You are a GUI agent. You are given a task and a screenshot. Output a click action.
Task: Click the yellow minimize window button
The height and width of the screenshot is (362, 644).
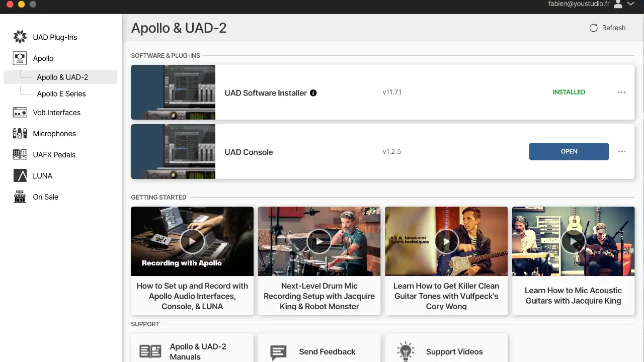click(x=21, y=4)
